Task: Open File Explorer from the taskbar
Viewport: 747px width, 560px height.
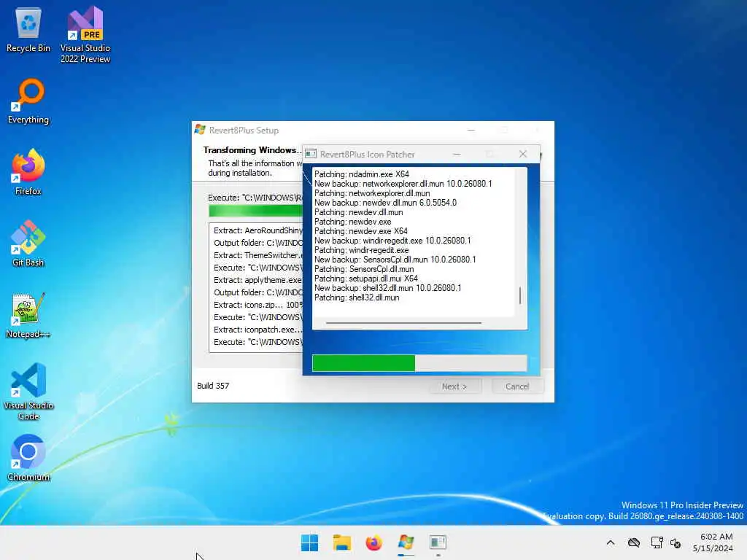Action: pos(341,542)
